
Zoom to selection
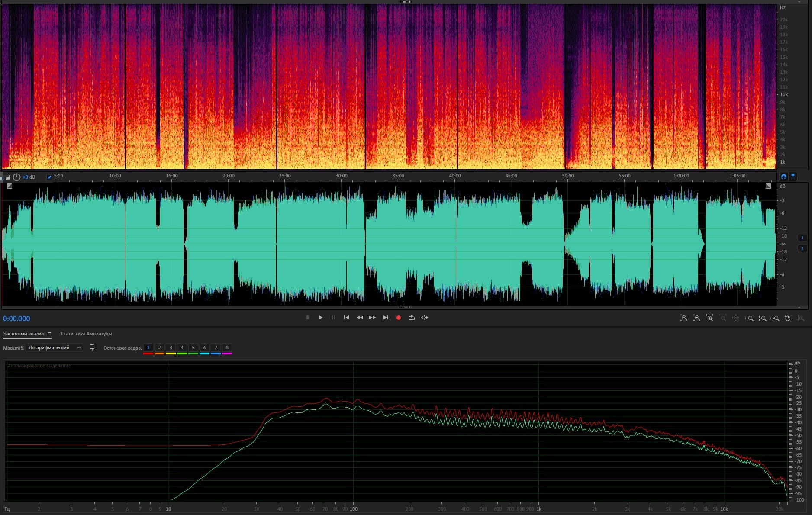[775, 318]
